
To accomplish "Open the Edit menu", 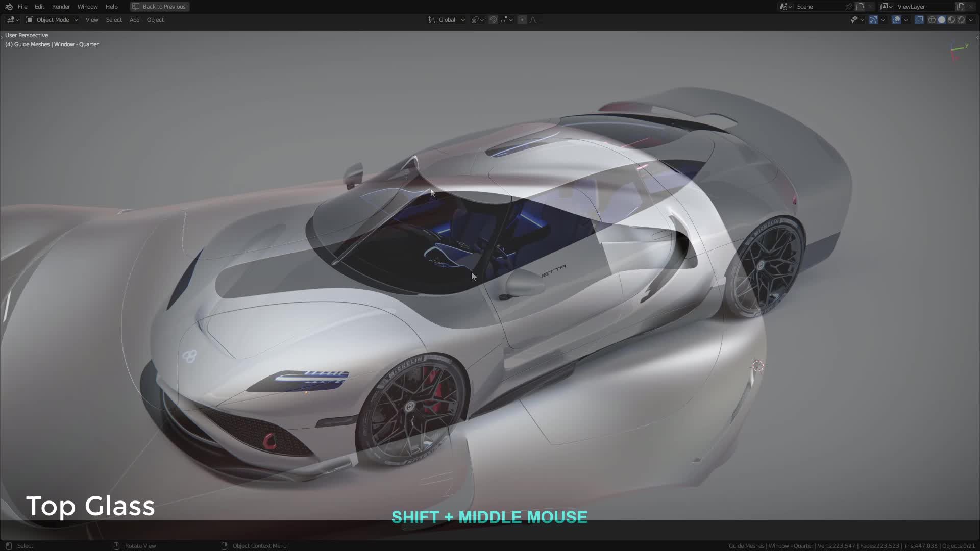I will [x=39, y=7].
